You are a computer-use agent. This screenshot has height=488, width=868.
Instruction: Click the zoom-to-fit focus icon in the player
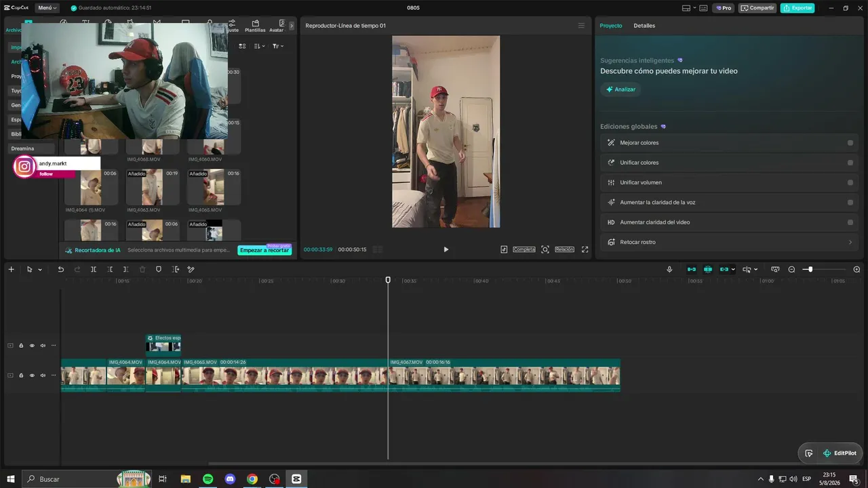click(x=545, y=249)
